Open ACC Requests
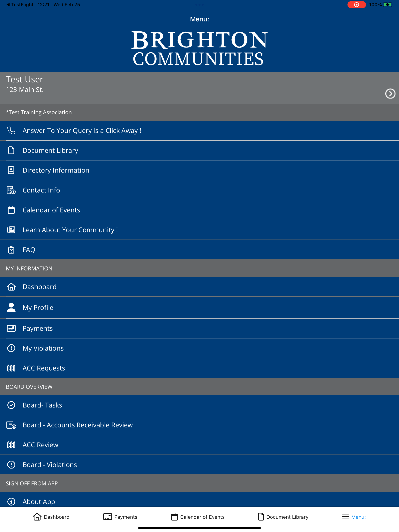The height and width of the screenshot is (532, 399). pos(199,368)
